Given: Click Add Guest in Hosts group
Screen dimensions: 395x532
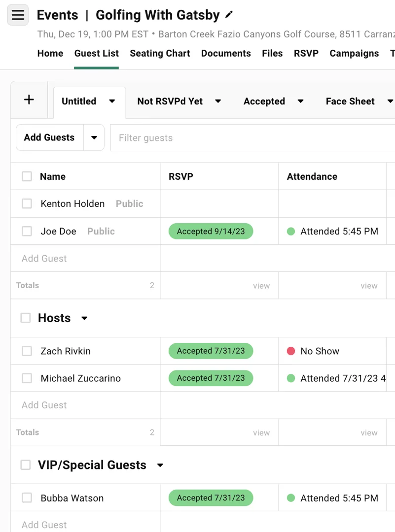Looking at the screenshot, I should 44,405.
